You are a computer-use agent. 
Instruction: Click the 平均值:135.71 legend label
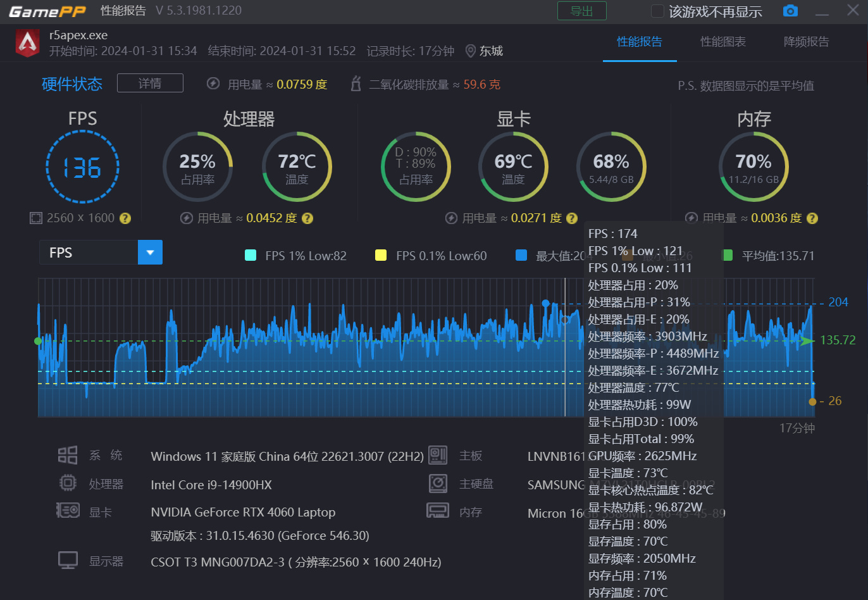778,256
